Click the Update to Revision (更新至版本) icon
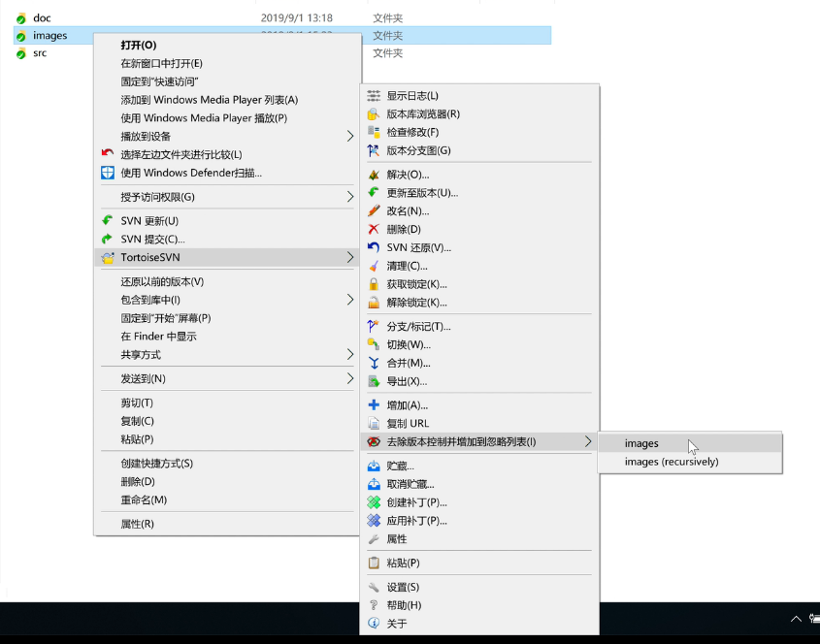Viewport: 820px width, 644px height. [374, 193]
